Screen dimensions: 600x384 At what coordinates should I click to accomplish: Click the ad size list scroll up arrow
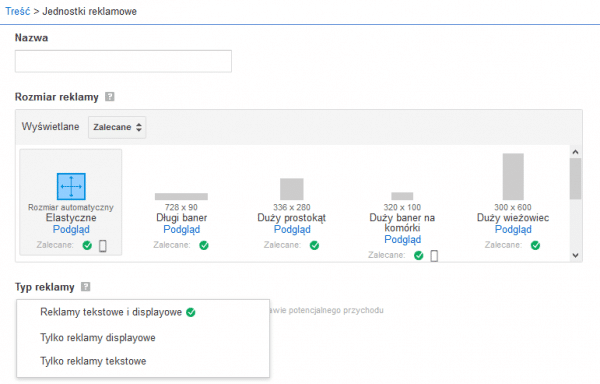click(575, 152)
